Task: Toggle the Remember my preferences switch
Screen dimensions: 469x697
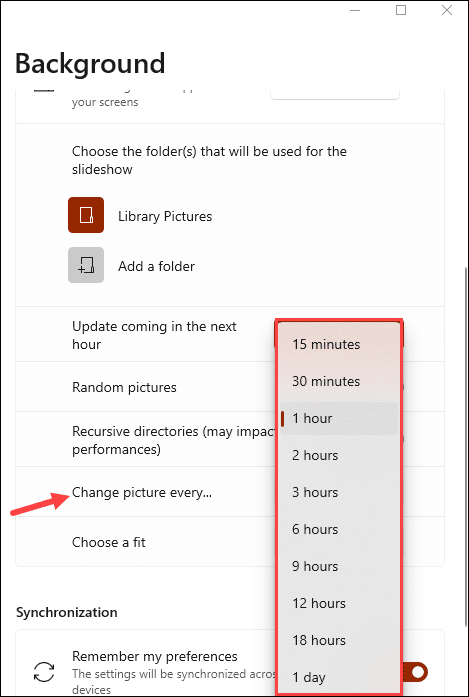Action: tap(414, 672)
